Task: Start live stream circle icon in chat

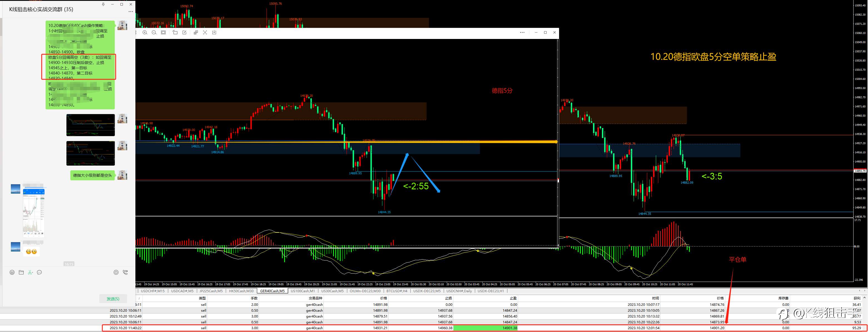Action: tap(116, 272)
